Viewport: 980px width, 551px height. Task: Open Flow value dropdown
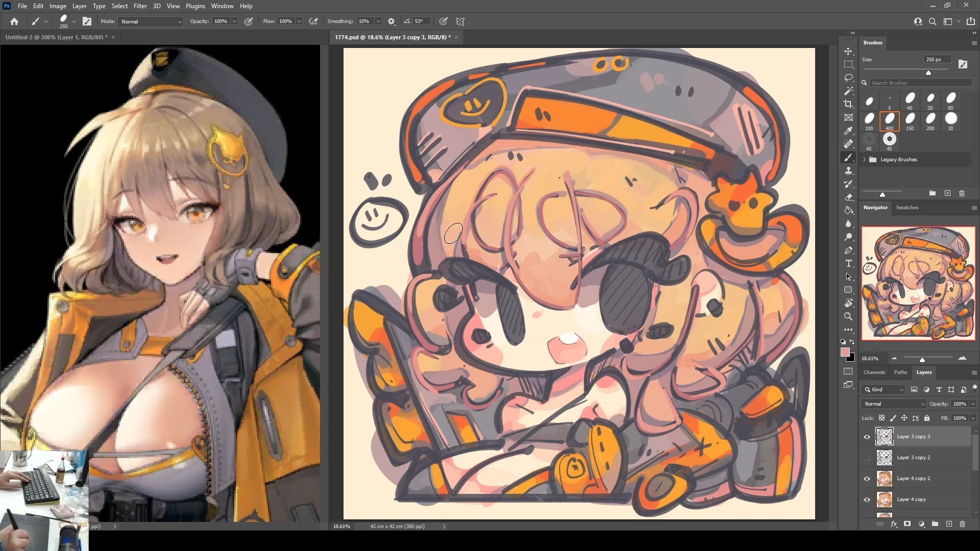tap(299, 21)
